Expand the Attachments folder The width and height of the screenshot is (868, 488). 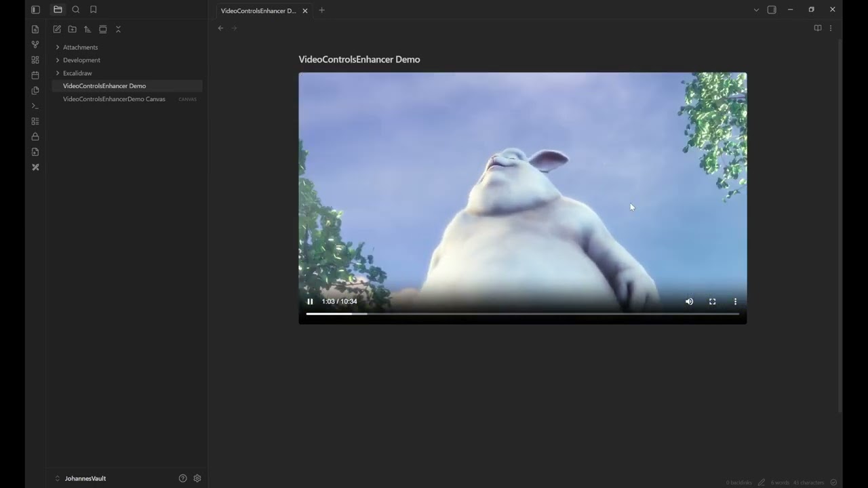click(58, 47)
